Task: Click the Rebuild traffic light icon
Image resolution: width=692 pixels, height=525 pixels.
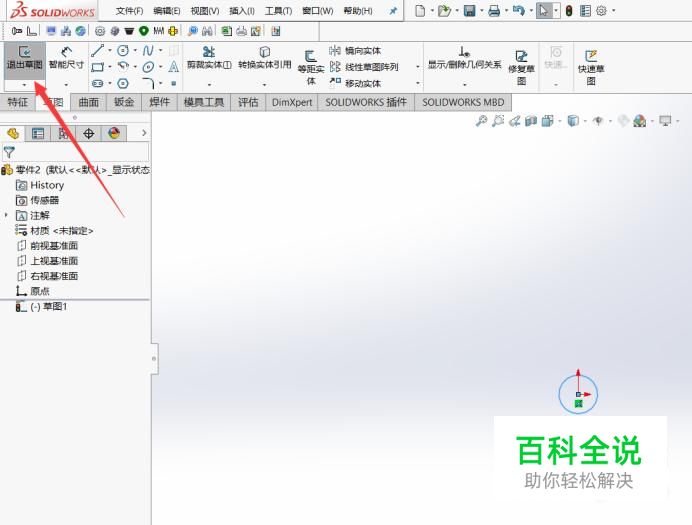Action: [569, 11]
